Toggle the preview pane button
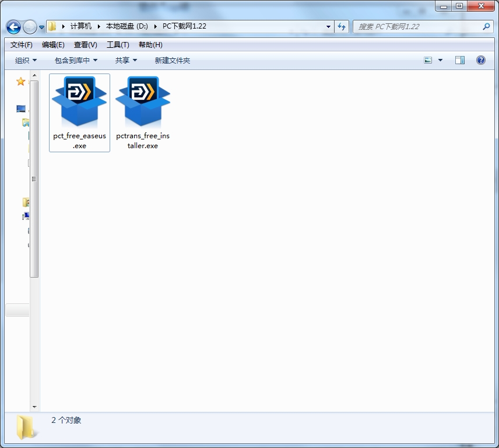499x448 pixels. tap(460, 60)
